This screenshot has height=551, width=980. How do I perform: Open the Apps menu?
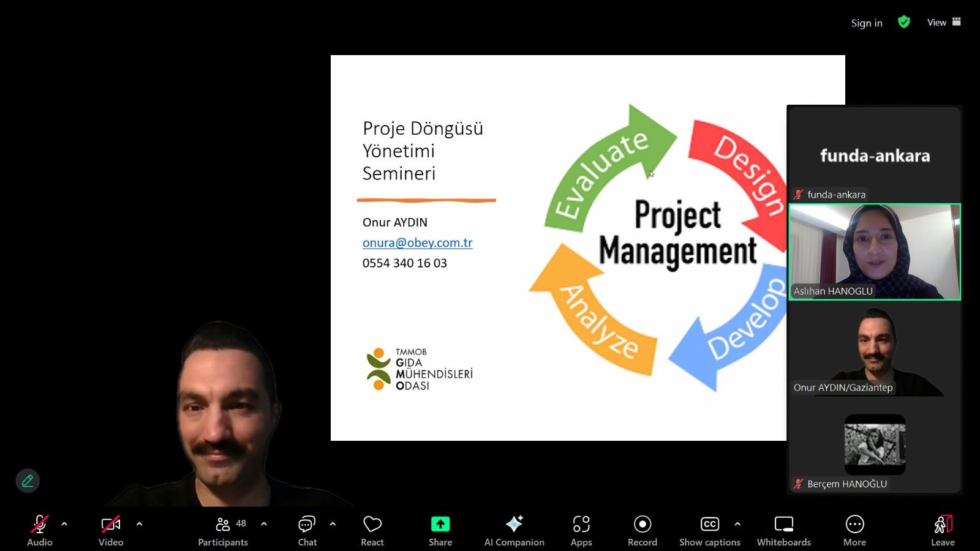(581, 530)
